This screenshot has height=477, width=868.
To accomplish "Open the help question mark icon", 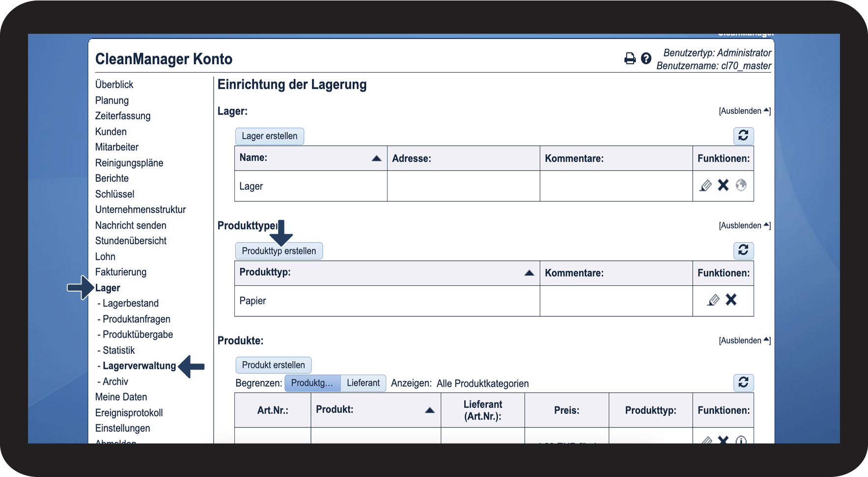I will [646, 58].
